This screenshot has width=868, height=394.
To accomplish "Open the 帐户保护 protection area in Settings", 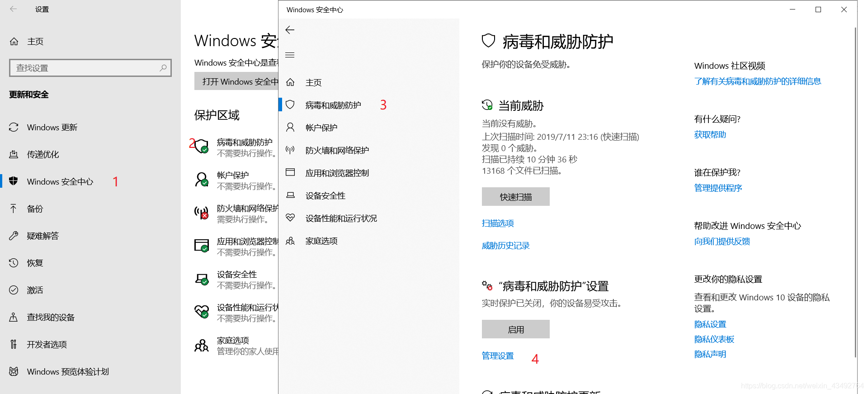I will [x=236, y=180].
